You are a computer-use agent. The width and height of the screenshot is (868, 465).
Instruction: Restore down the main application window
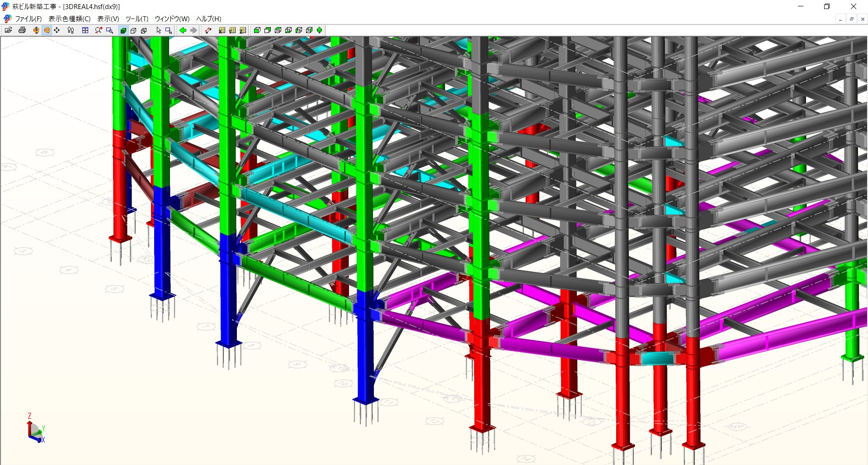point(827,6)
